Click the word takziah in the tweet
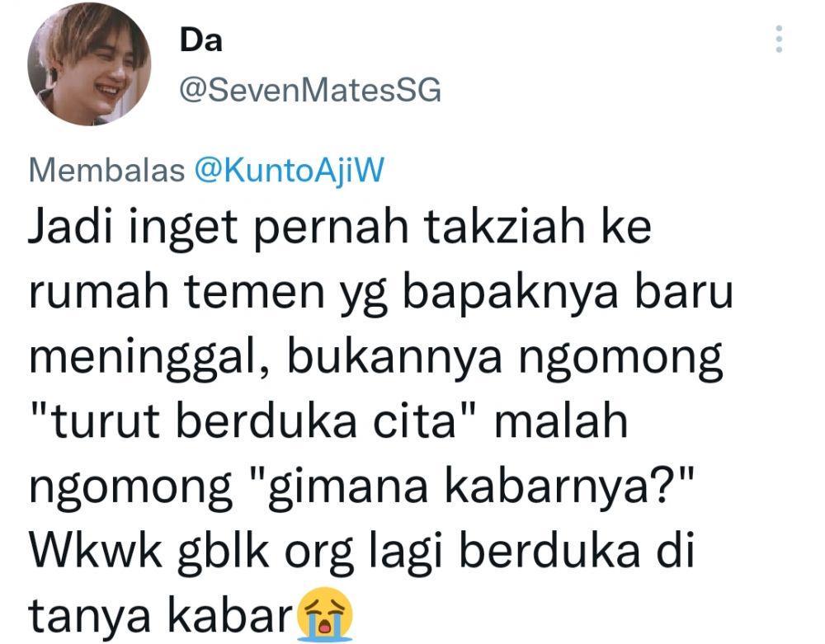 tap(504, 228)
